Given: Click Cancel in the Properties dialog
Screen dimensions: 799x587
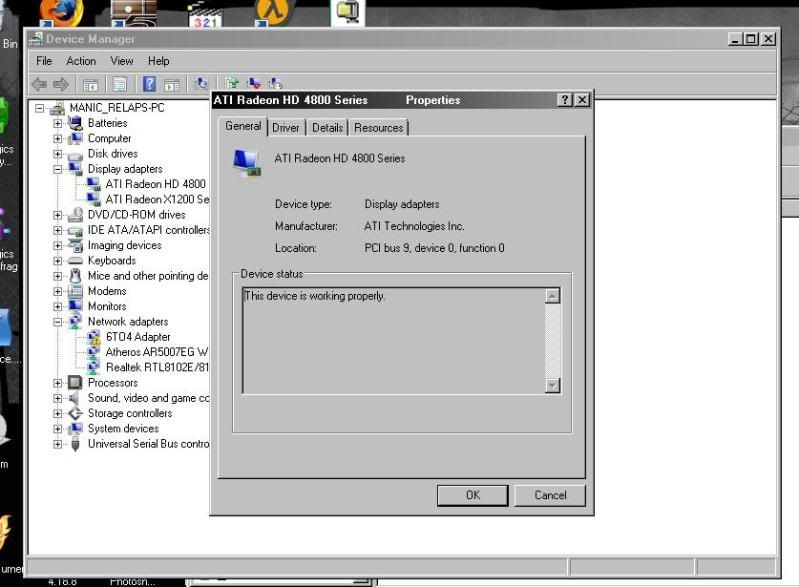Looking at the screenshot, I should [550, 495].
